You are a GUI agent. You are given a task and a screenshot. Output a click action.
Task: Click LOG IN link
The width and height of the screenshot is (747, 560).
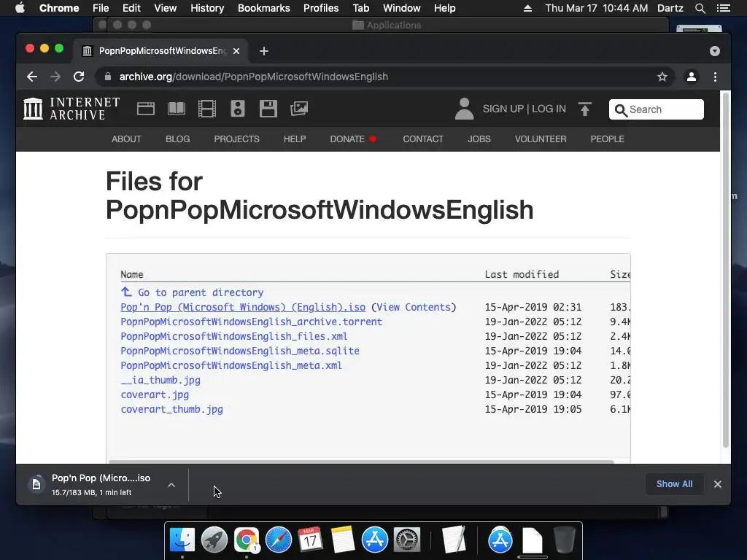(x=549, y=109)
